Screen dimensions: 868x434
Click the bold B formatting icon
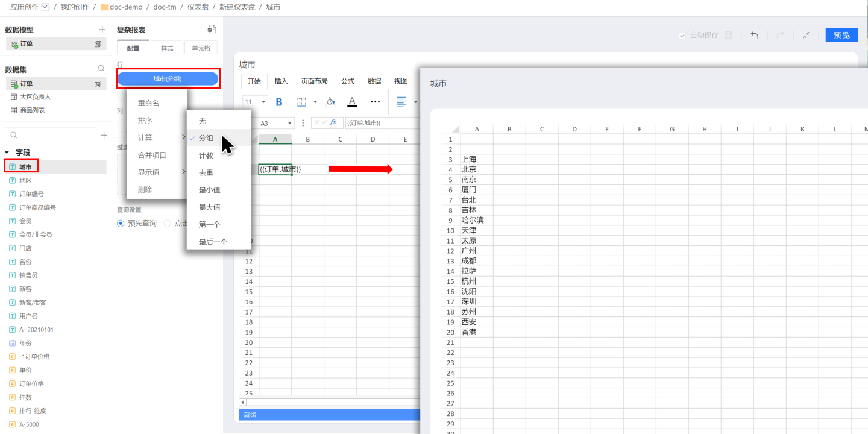[279, 102]
